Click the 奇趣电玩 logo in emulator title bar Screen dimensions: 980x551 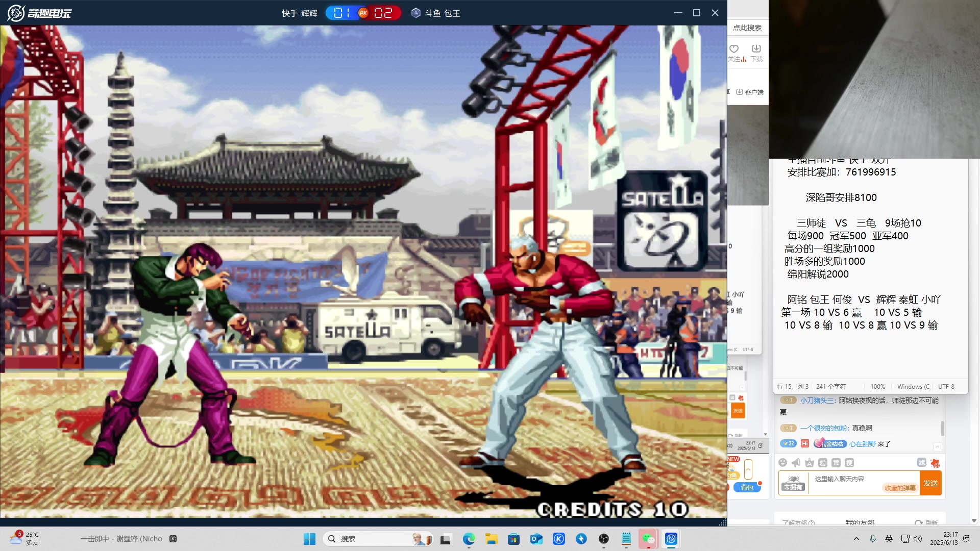(39, 13)
